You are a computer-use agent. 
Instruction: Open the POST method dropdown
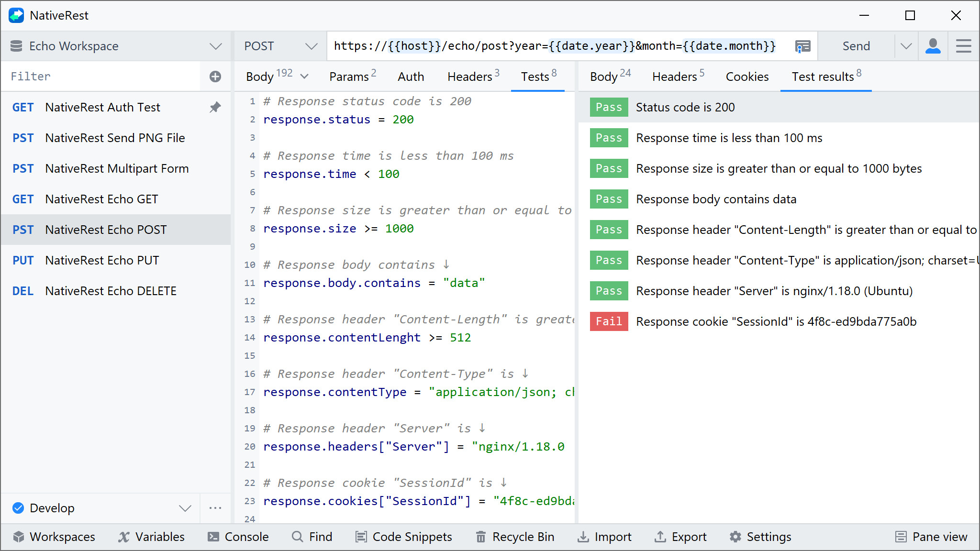point(279,46)
